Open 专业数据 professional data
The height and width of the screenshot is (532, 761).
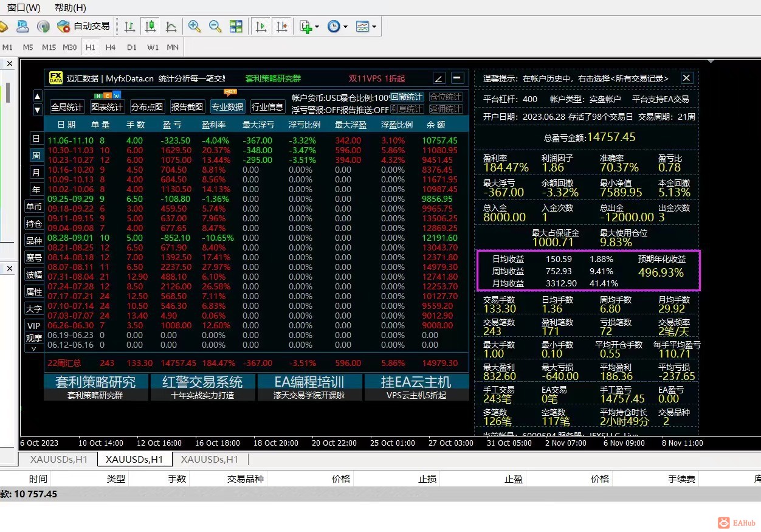[x=227, y=107]
